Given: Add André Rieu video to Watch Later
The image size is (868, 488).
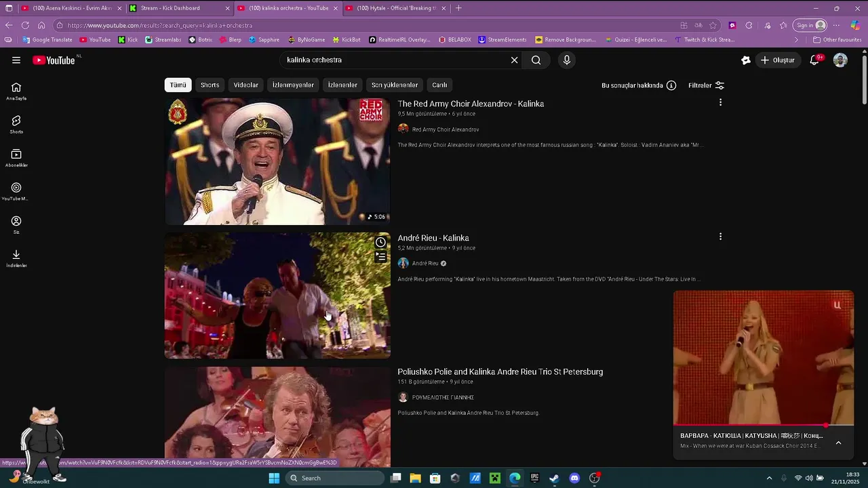Looking at the screenshot, I should point(381,242).
